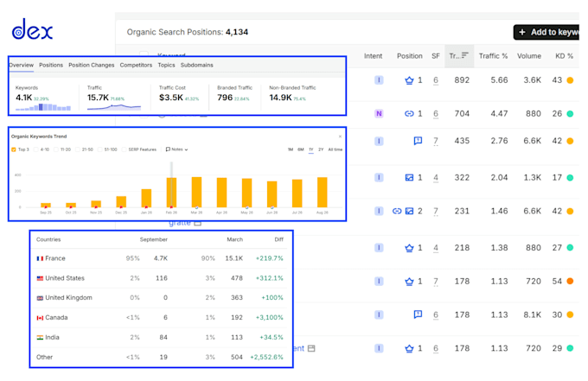Viewport: 588px width, 381px height.
Task: Click the Position column header
Action: click(410, 56)
